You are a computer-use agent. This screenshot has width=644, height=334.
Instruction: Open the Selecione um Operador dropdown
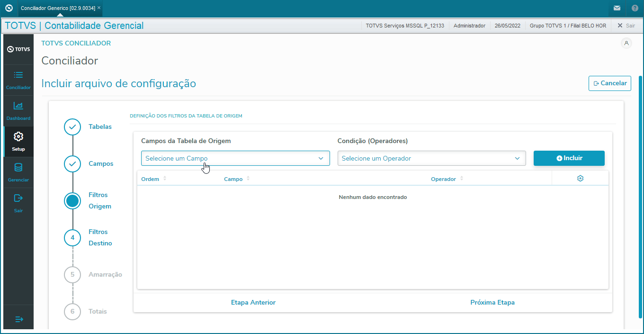coord(431,158)
